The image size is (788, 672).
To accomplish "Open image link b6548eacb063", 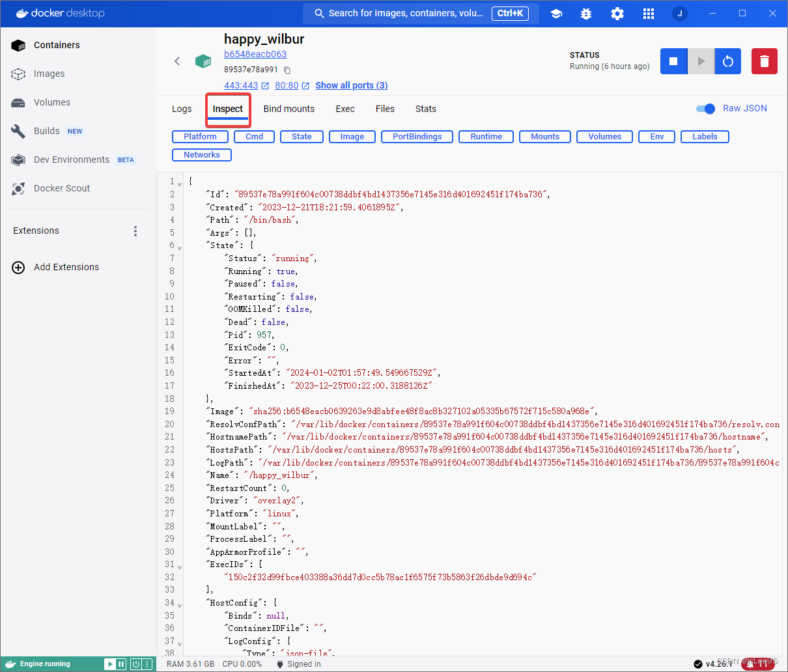I will [x=255, y=54].
